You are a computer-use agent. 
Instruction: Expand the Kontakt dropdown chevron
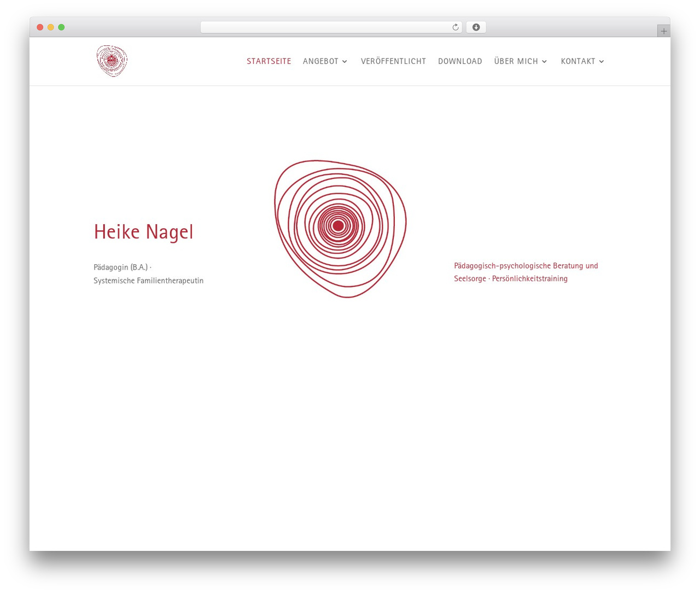(602, 61)
